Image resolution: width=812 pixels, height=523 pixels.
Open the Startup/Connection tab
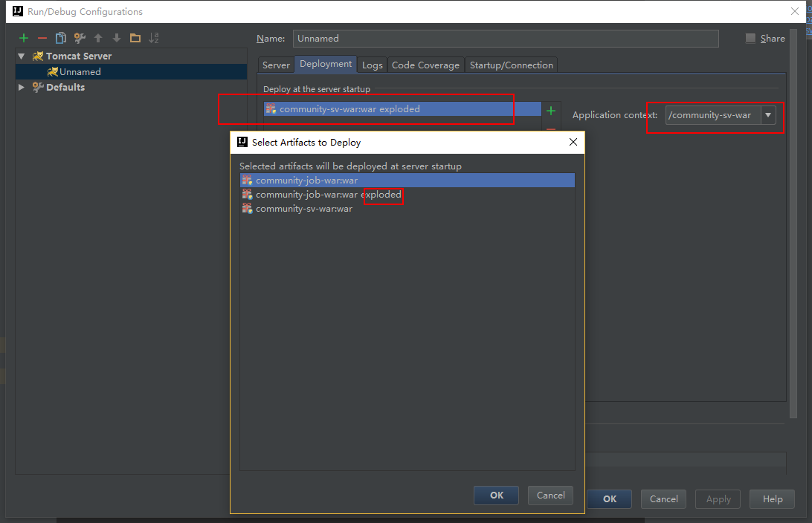pyautogui.click(x=512, y=65)
